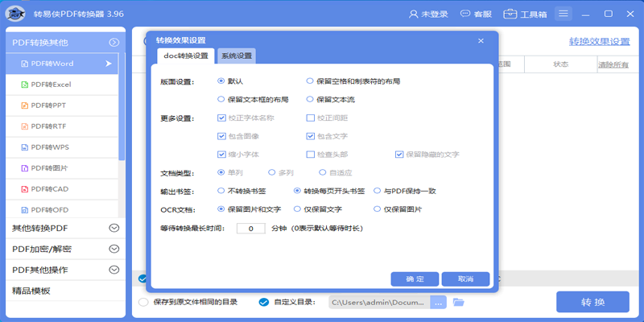Open the customer service chat icon
The width and height of the screenshot is (644, 322).
(465, 14)
